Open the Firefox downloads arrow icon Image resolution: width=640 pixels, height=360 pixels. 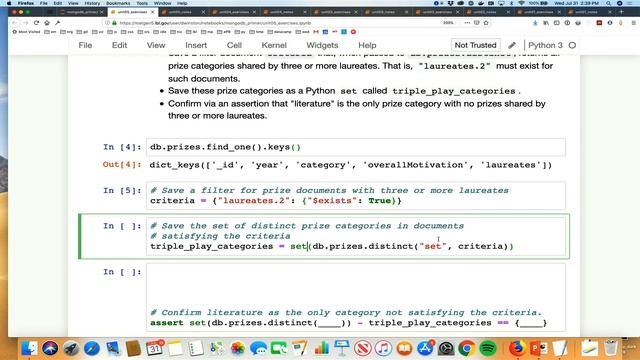click(535, 23)
